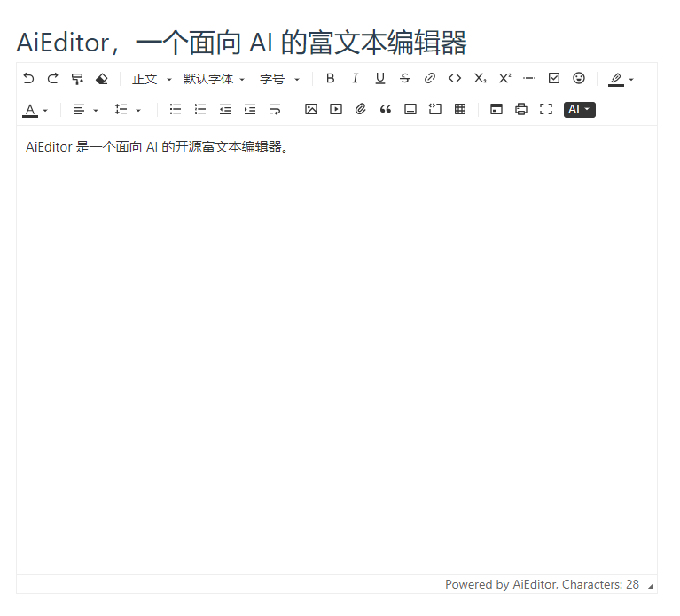Toggle strikethrough formatting
This screenshot has width=680, height=616.
coord(405,79)
